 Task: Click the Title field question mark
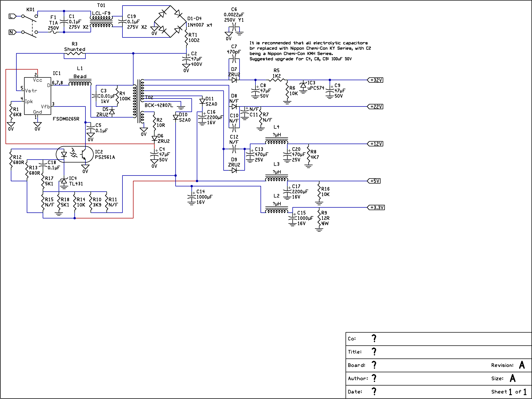[374, 352]
